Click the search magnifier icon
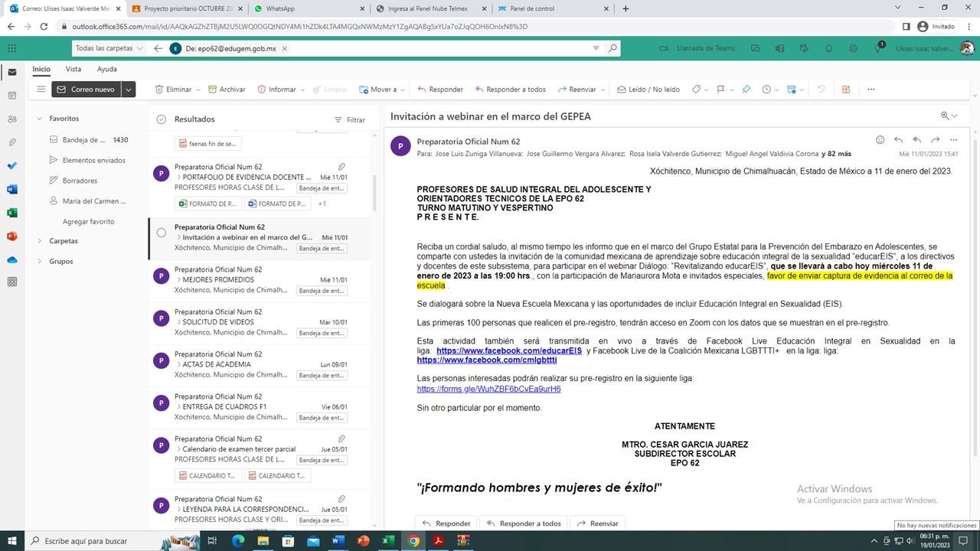This screenshot has width=980, height=551. [x=612, y=48]
